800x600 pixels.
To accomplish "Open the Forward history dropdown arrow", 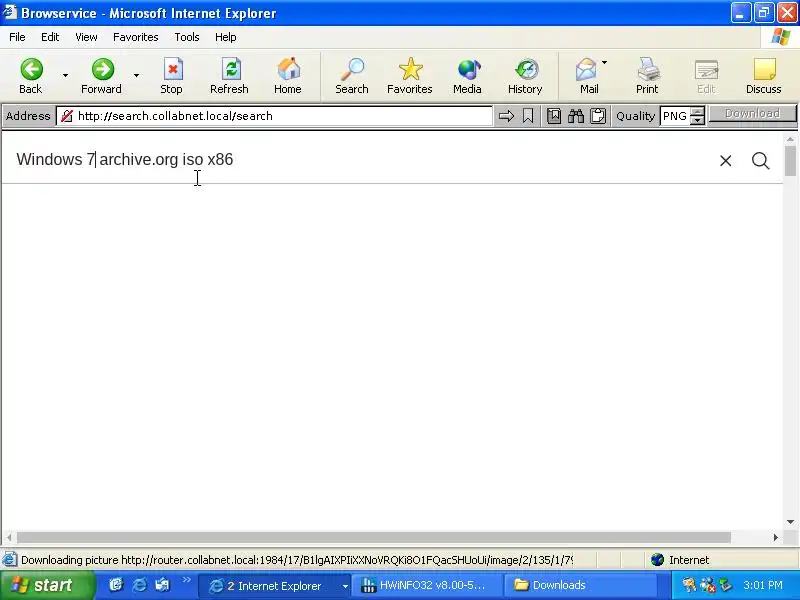I will pos(137,76).
